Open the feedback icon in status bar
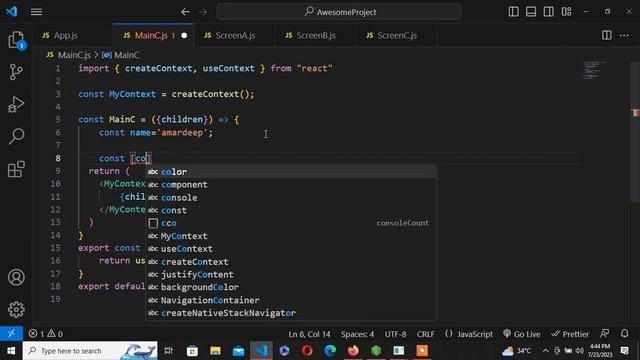 point(604,333)
